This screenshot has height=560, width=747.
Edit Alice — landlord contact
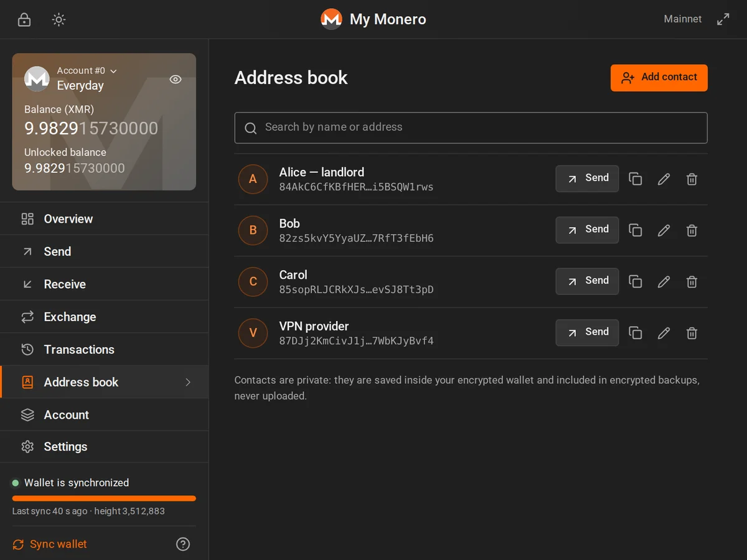click(x=664, y=179)
